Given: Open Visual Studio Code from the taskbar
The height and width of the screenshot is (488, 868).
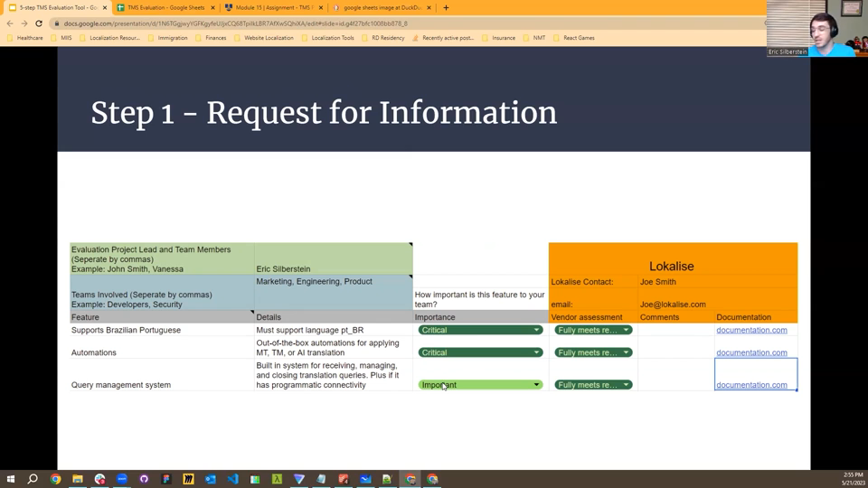Looking at the screenshot, I should (232, 479).
